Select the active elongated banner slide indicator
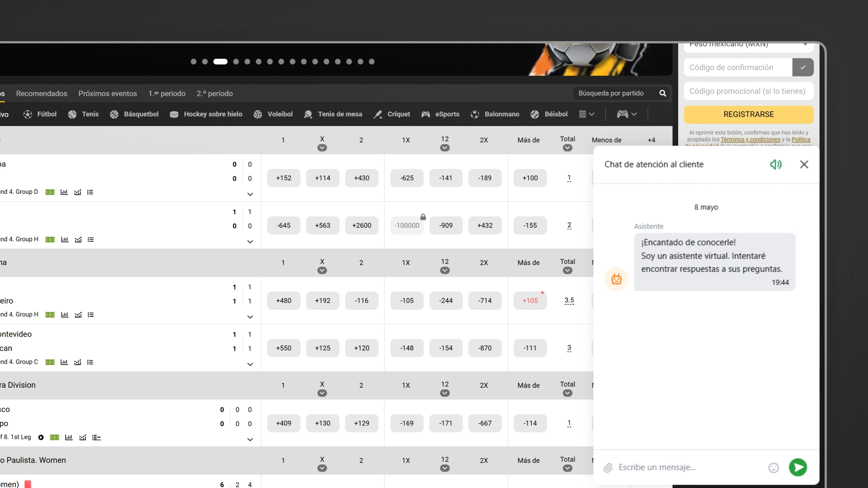The width and height of the screenshot is (868, 488). pos(220,61)
